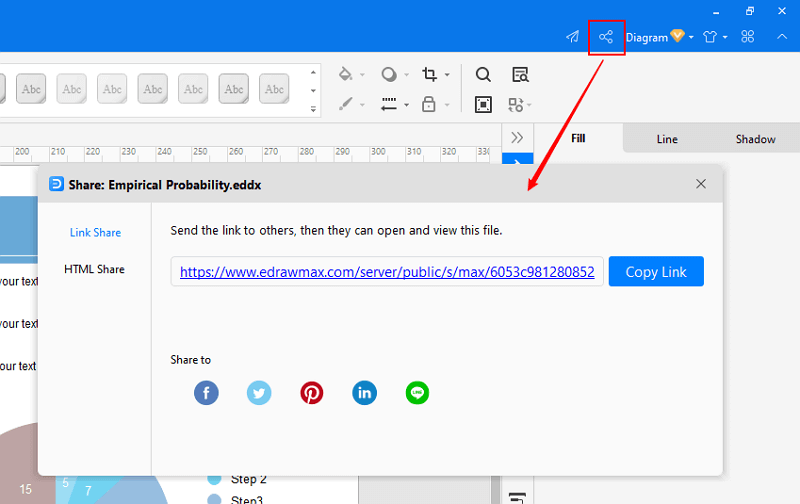Image resolution: width=800 pixels, height=504 pixels.
Task: Click the Lock padlock icon
Action: [x=429, y=104]
